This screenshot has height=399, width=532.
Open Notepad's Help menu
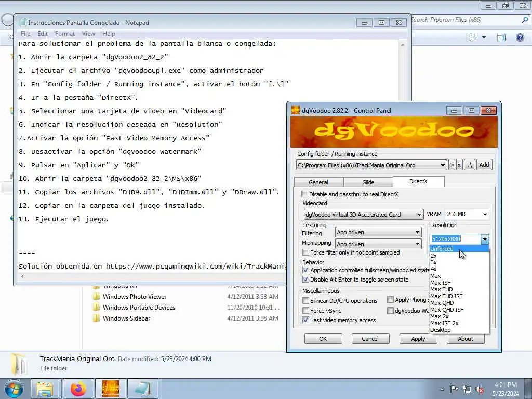(x=109, y=34)
